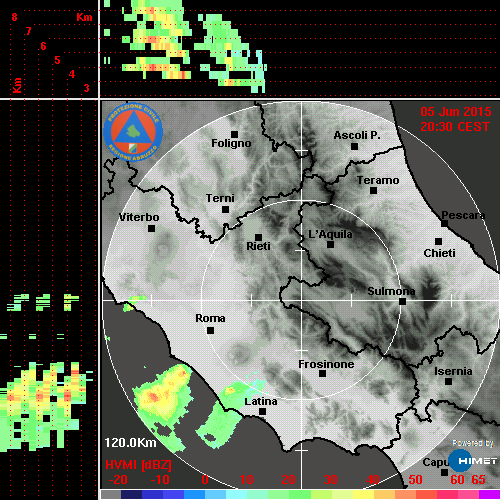Click the 50 dBZ scale value

click(415, 480)
